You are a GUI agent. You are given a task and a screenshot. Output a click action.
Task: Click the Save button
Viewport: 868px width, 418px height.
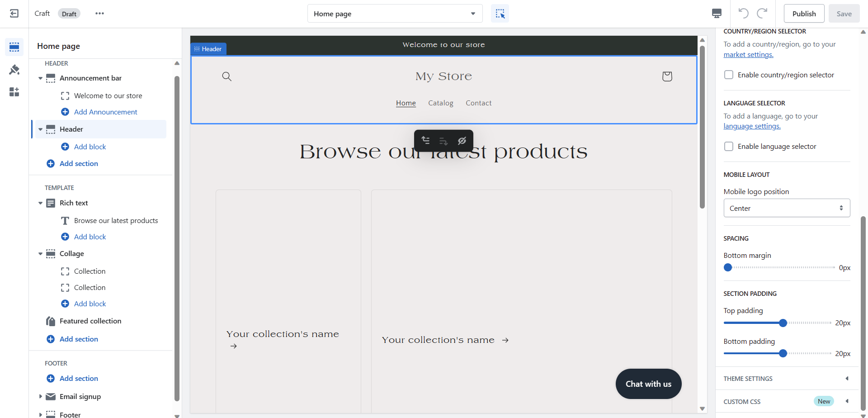(x=844, y=14)
